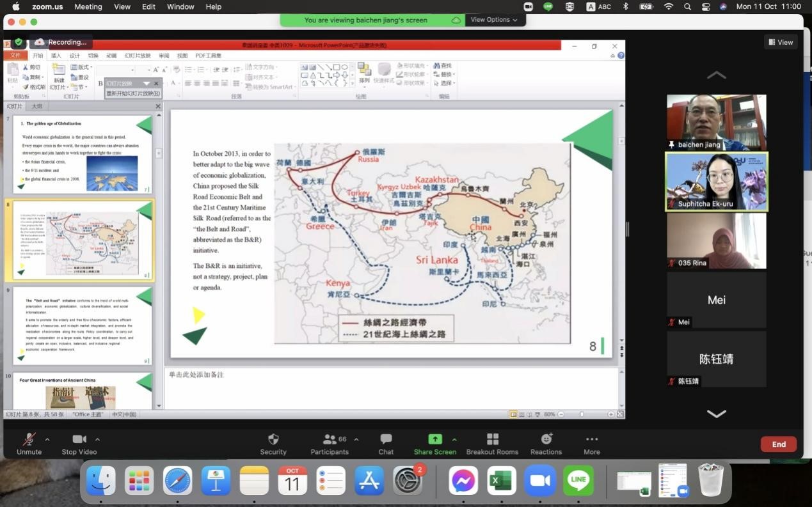The height and width of the screenshot is (507, 812).
Task: Toggle Stop Video camera
Action: coord(79,439)
